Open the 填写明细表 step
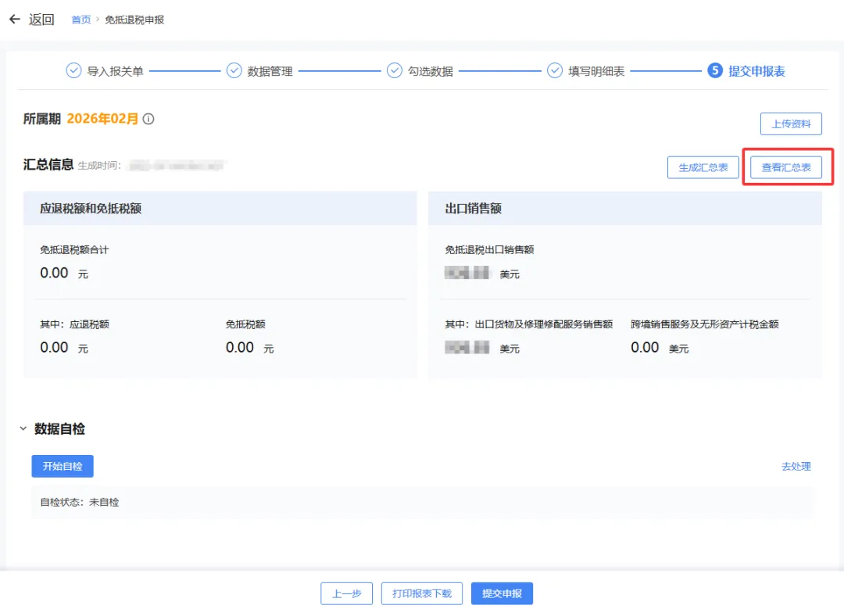Viewport: 844px width, 616px height. (599, 70)
